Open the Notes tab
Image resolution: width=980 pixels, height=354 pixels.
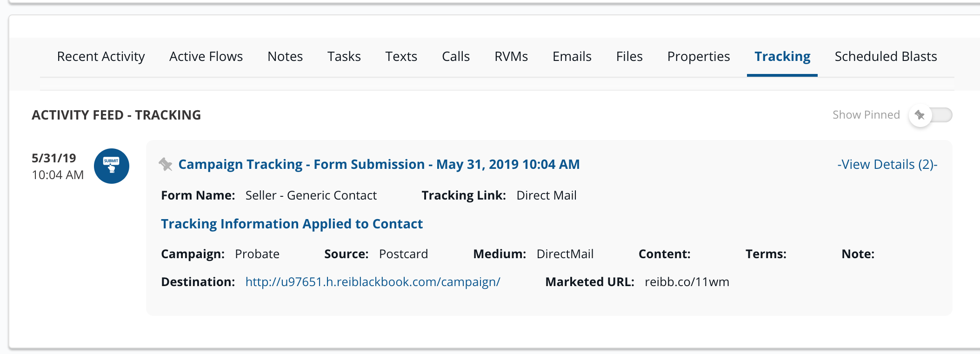coord(285,56)
